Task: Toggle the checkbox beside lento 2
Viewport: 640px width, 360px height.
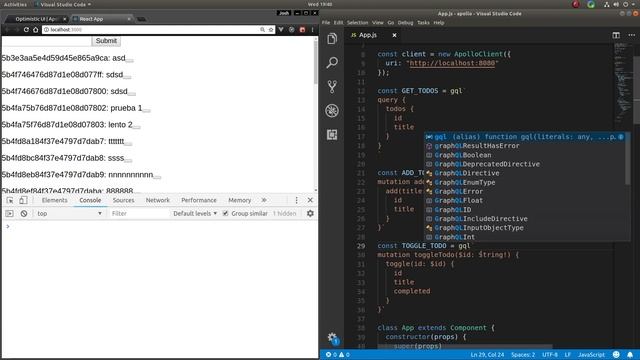Action: 137,127
